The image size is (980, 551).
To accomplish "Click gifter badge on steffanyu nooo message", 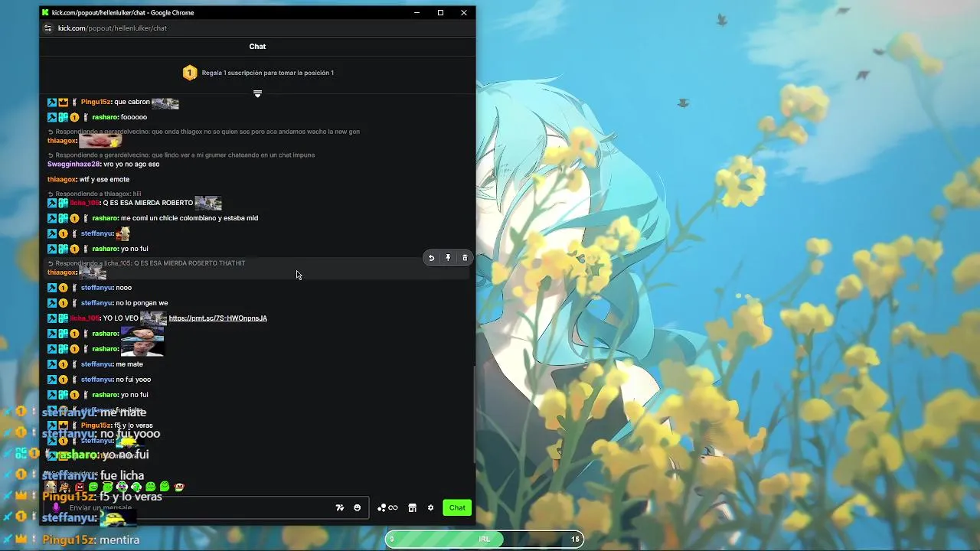I will (x=63, y=288).
